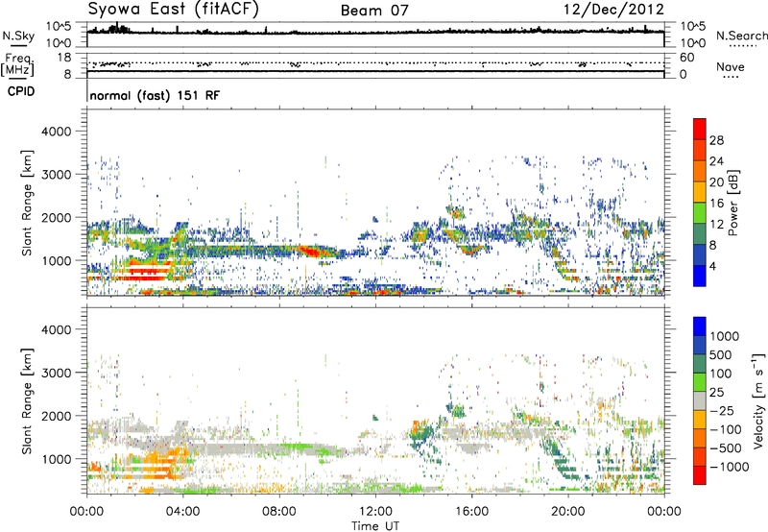Pick the red bottom segment of velocity colorbar
This screenshot has width=768, height=532.
click(x=700, y=475)
